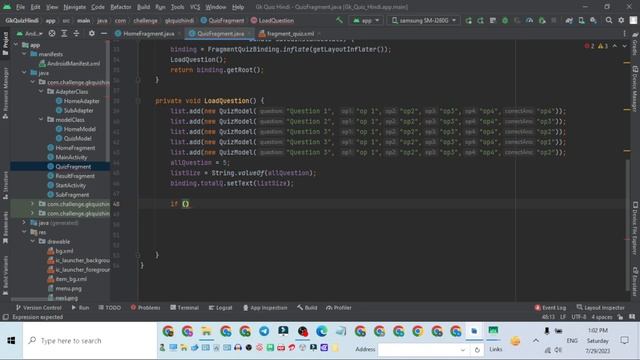Select HomeAdapter class in project tree

[78, 101]
